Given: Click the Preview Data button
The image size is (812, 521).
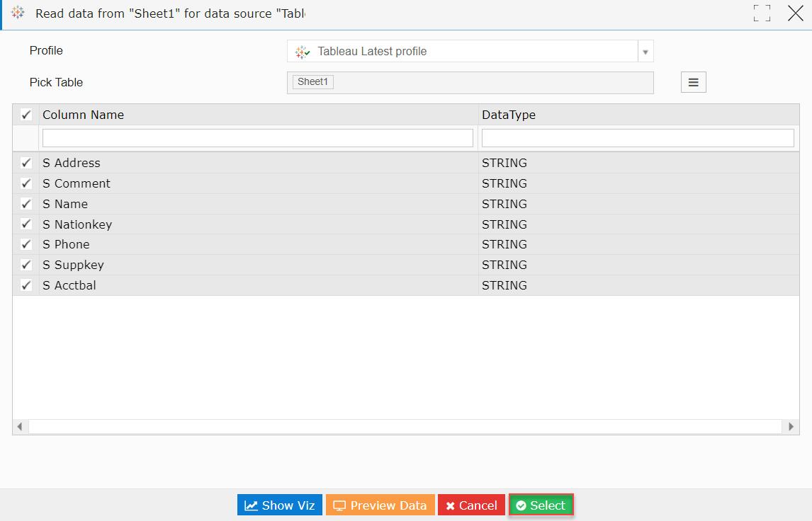Looking at the screenshot, I should (x=380, y=505).
